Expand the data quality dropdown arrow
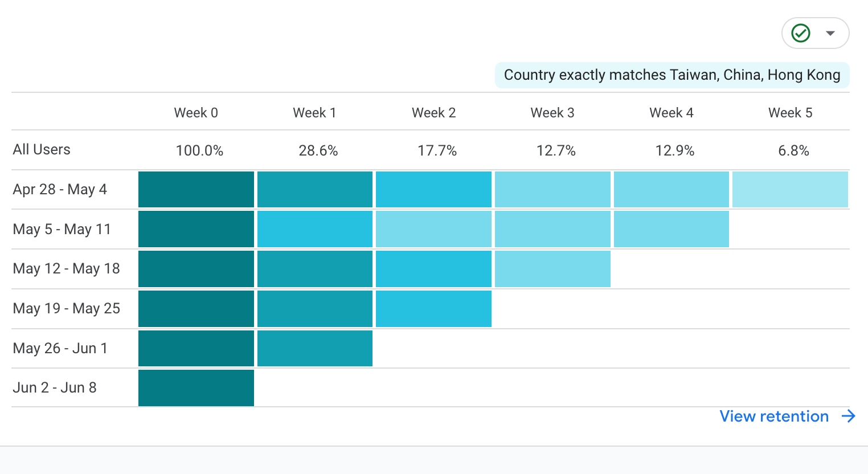 click(x=830, y=33)
